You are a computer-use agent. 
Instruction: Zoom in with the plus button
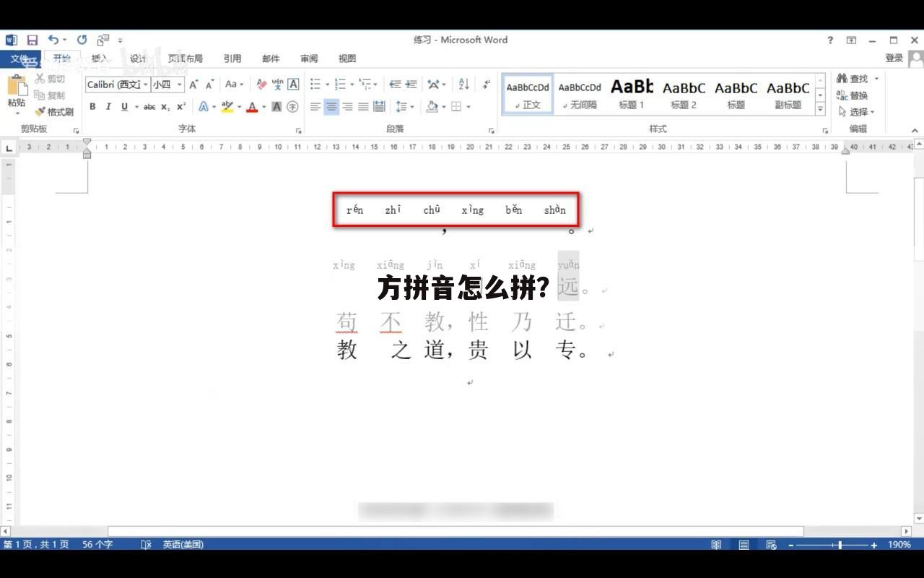click(874, 545)
